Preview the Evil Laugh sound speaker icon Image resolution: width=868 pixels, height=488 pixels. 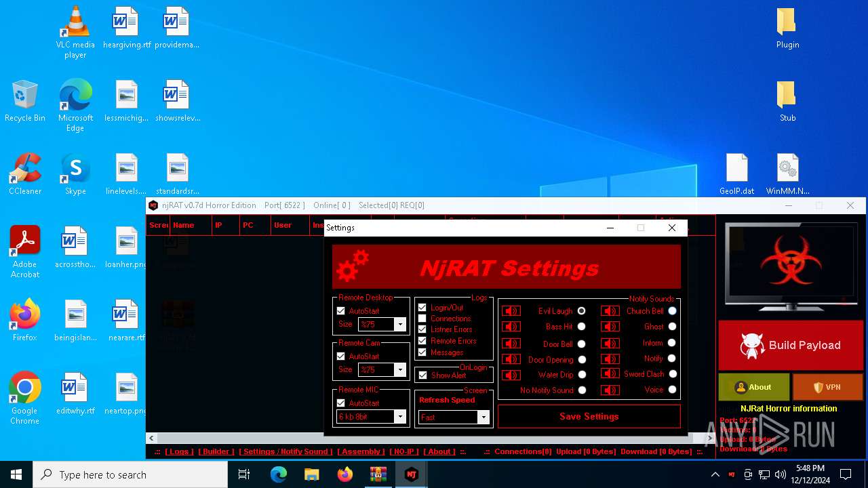tap(511, 311)
